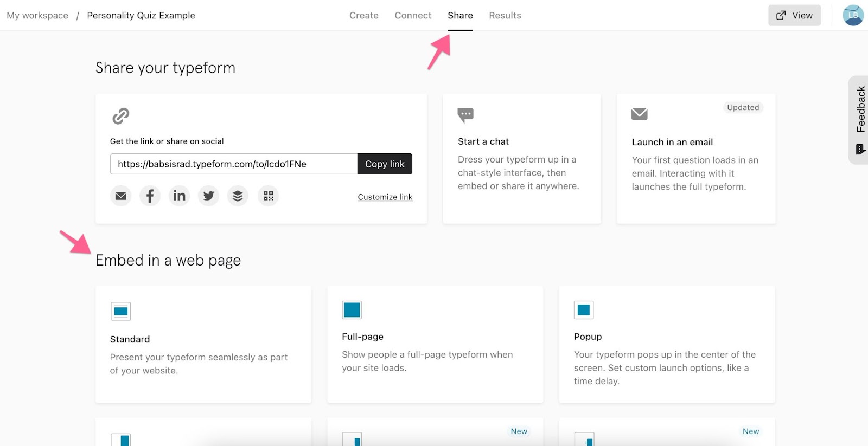Click the View button

(794, 15)
